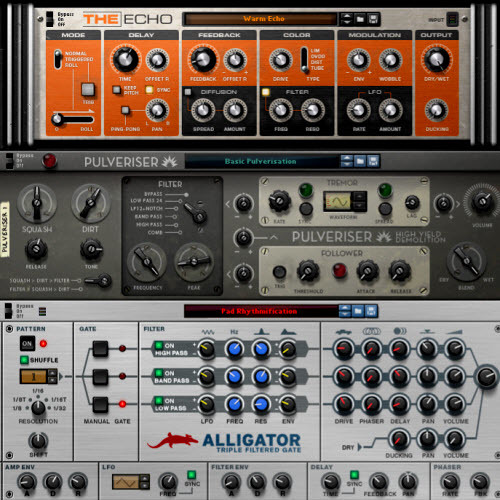Toggle the Pulveriser bypass switch
The width and height of the screenshot is (500, 500).
point(9,161)
